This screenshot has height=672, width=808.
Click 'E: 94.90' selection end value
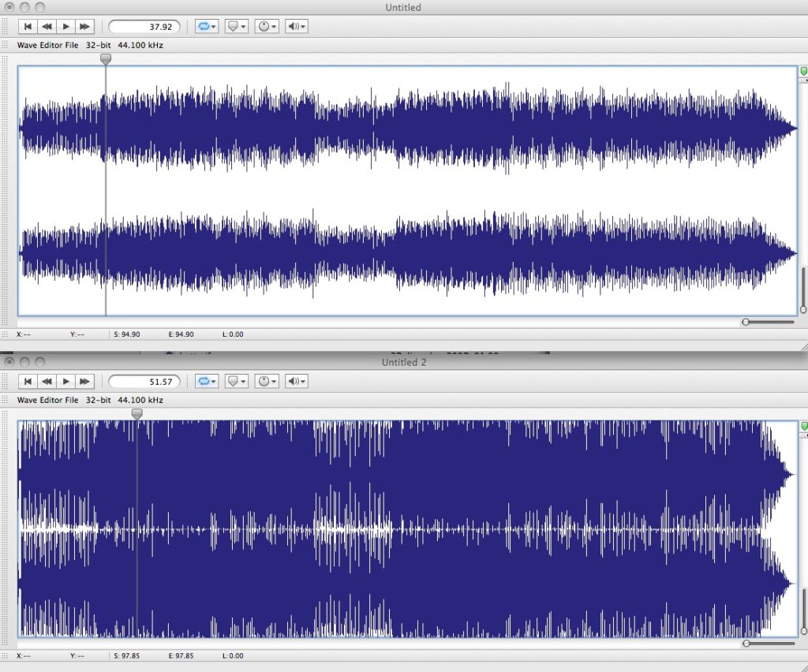tap(181, 334)
